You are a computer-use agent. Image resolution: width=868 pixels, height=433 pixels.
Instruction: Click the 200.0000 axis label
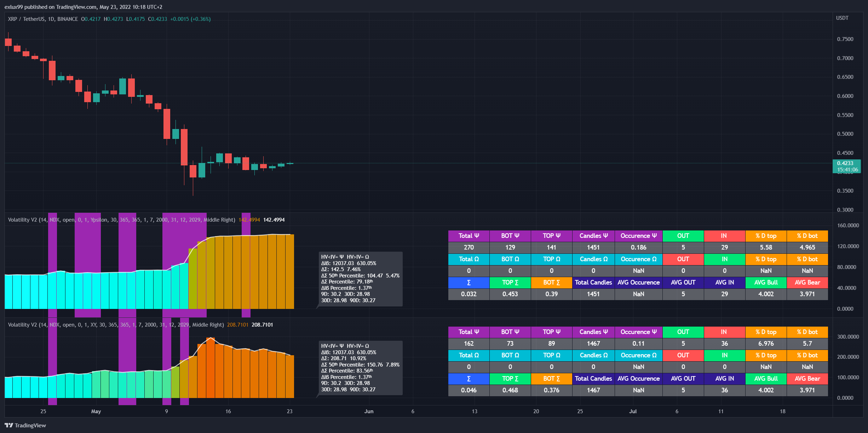[x=848, y=357]
